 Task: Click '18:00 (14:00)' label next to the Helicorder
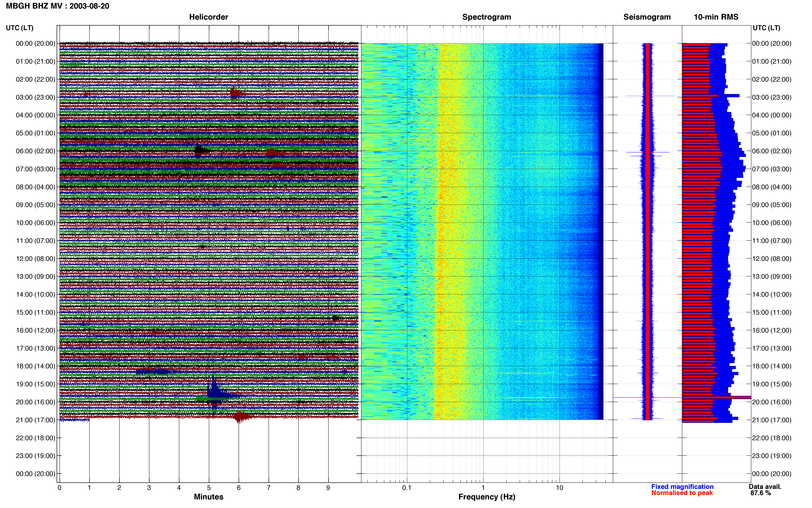click(36, 366)
